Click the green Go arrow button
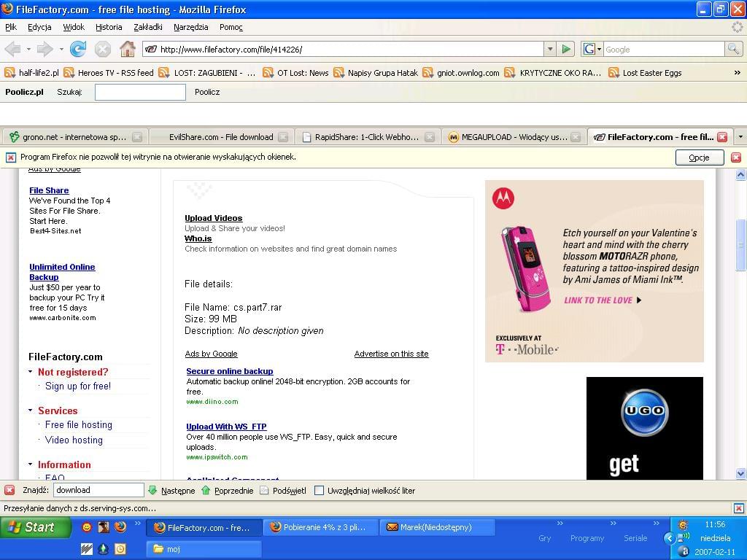The width and height of the screenshot is (747, 560). pos(566,49)
